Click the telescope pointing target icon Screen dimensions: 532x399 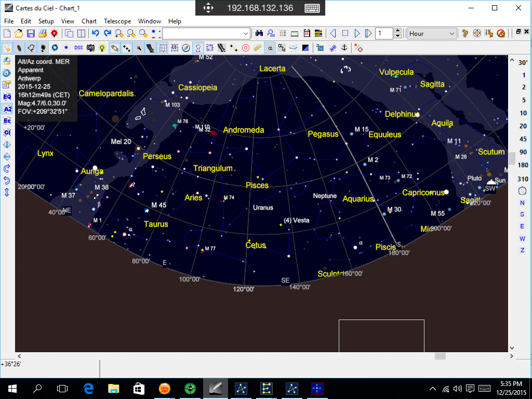[477, 33]
